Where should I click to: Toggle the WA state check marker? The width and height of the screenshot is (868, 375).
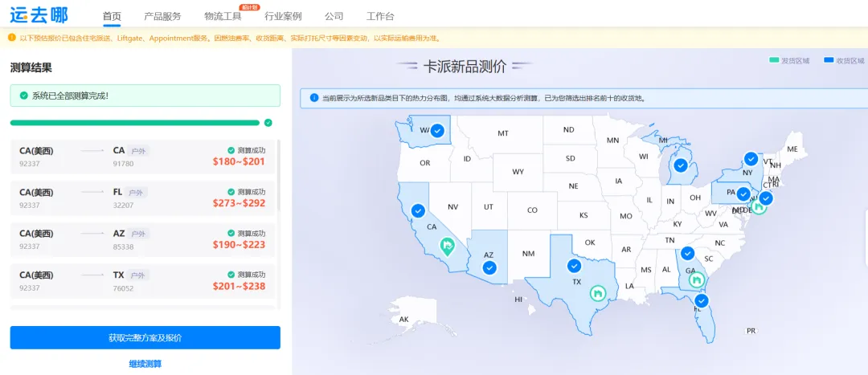pos(438,131)
